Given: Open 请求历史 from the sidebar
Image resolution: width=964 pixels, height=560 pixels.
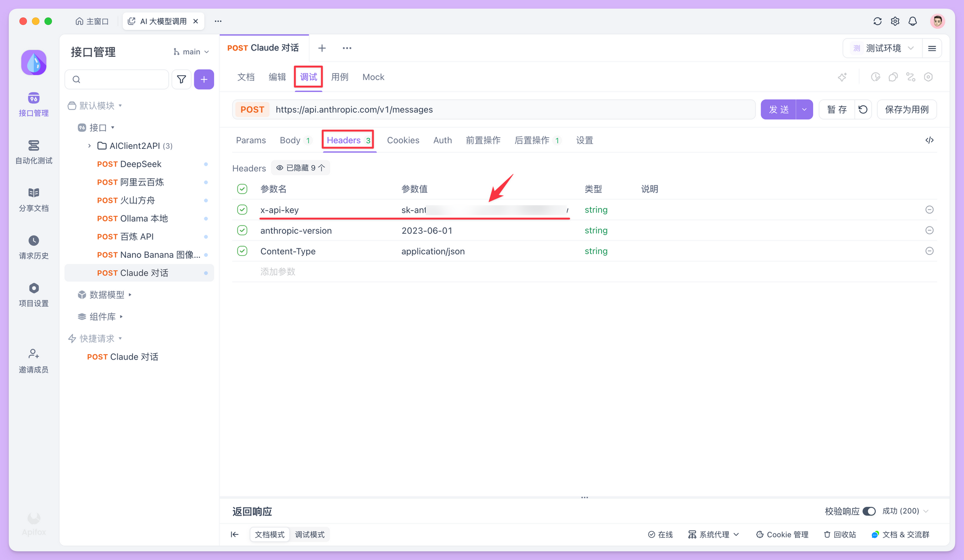Looking at the screenshot, I should [x=33, y=247].
